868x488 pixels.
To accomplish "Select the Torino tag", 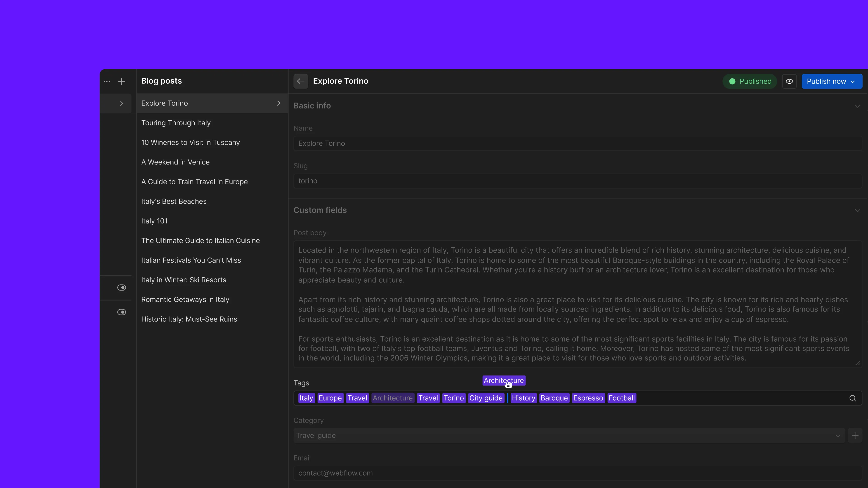I will [453, 398].
